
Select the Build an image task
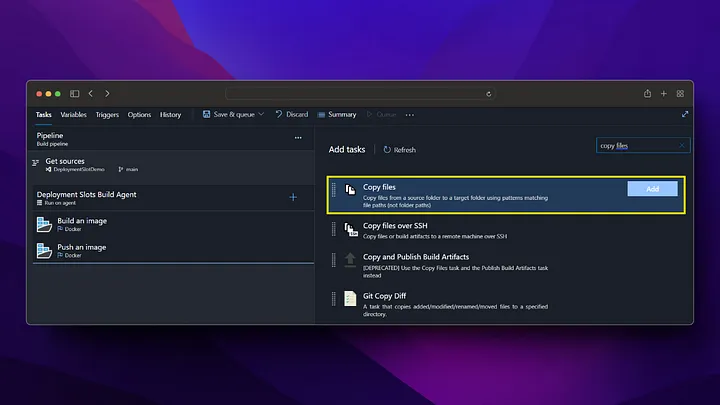tap(174, 224)
